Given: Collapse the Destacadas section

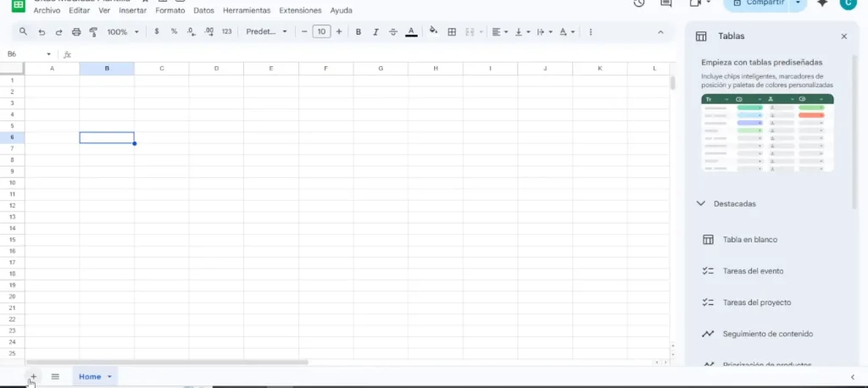Looking at the screenshot, I should [x=701, y=203].
